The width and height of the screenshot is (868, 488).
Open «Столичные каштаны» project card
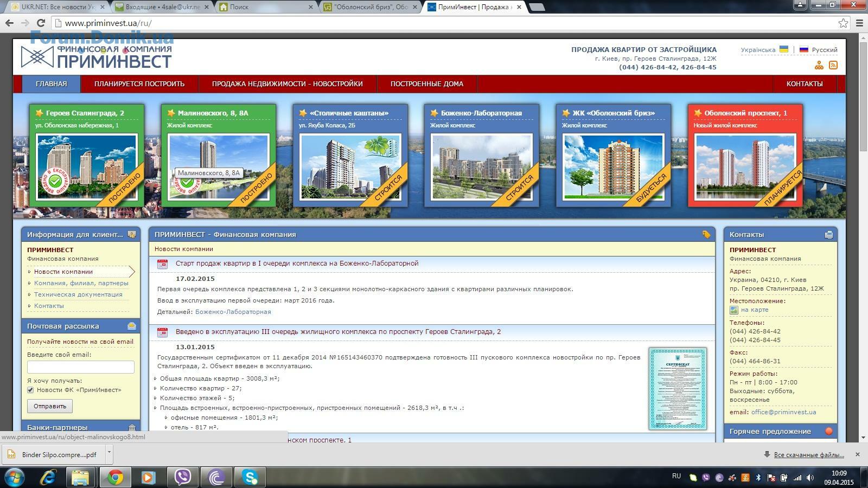pyautogui.click(x=350, y=156)
